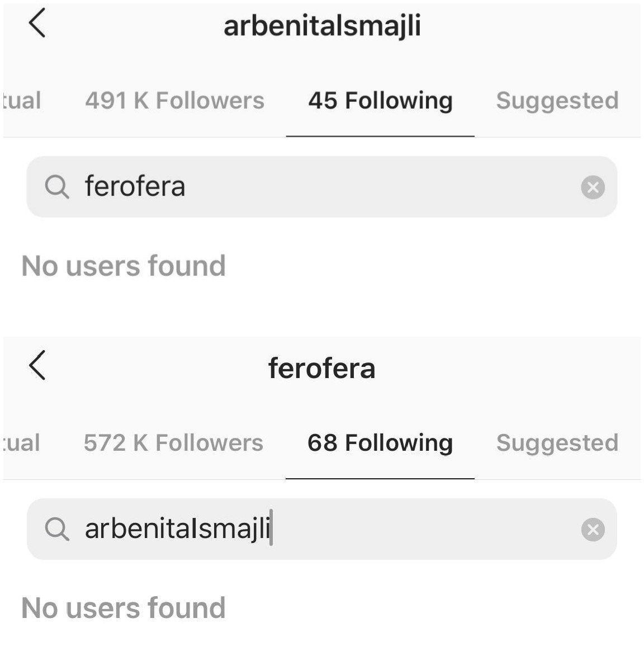The width and height of the screenshot is (644, 670).
Task: Focus the search field containing 'ferofera'
Action: (x=322, y=187)
